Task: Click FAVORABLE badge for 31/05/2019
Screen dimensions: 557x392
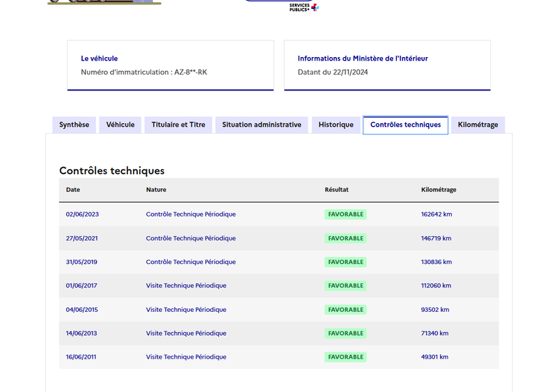Action: point(345,262)
